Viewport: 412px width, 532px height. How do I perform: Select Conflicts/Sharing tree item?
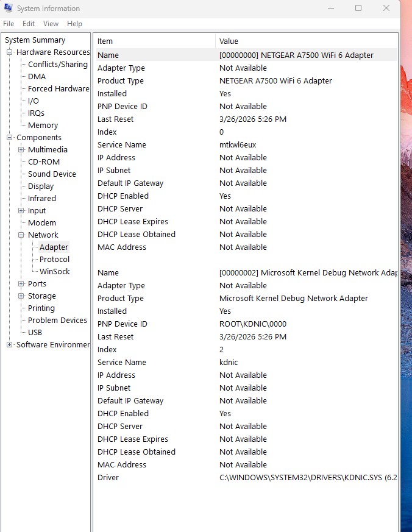coord(58,65)
